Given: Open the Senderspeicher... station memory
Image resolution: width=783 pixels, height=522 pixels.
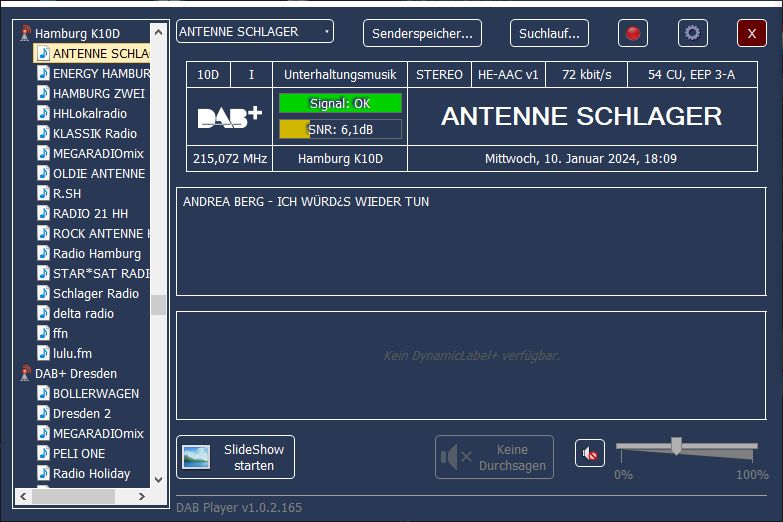Looking at the screenshot, I should tap(422, 33).
